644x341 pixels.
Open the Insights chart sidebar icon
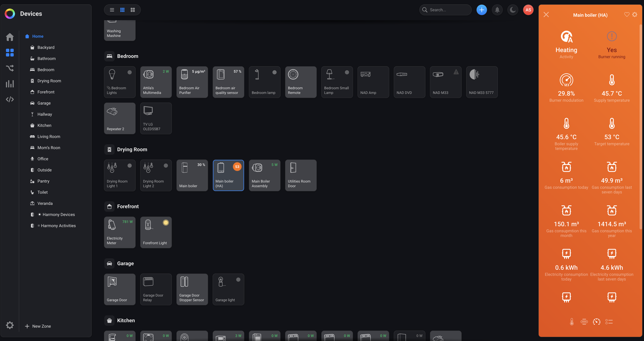pyautogui.click(x=10, y=84)
